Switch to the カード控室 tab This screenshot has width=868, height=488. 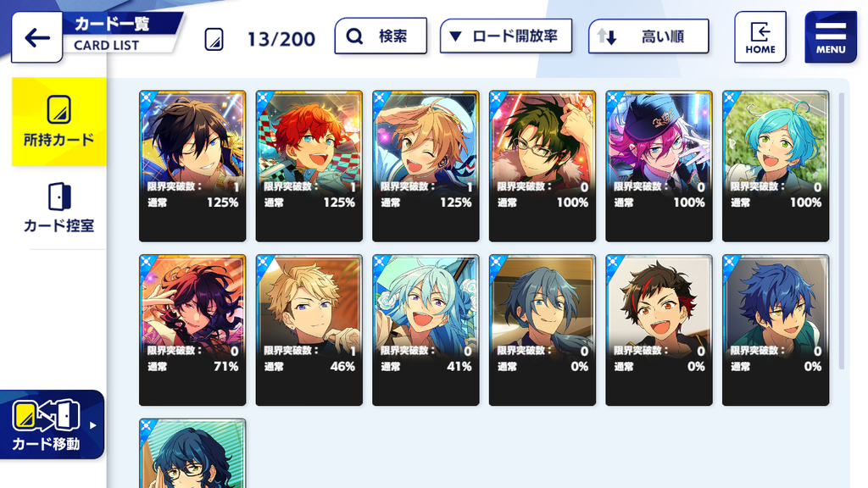click(59, 208)
